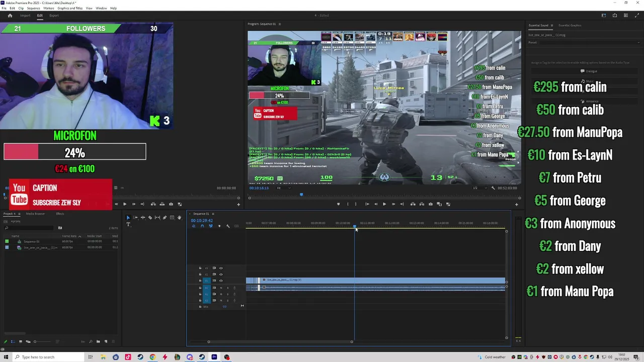Open File menu
This screenshot has height=362, width=644.
[x=4, y=9]
